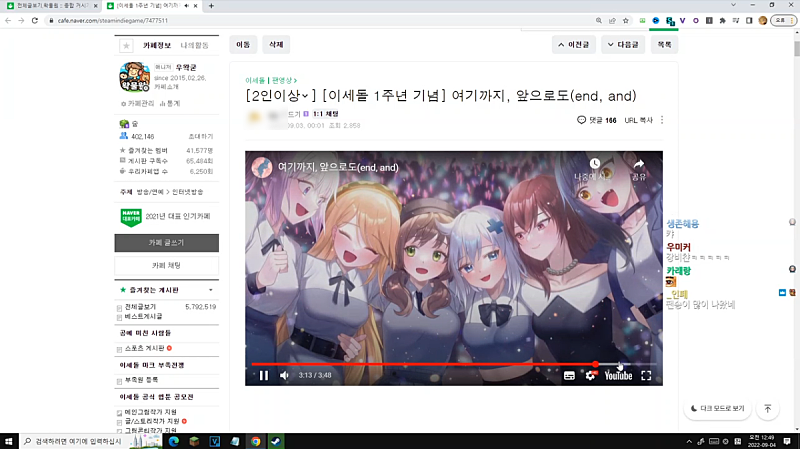
Task: Open 1:1 채팅 with the author
Action: pyautogui.click(x=326, y=114)
